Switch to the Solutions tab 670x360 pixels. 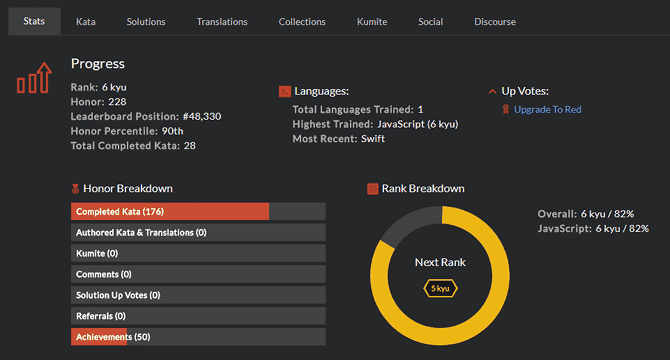click(x=146, y=22)
